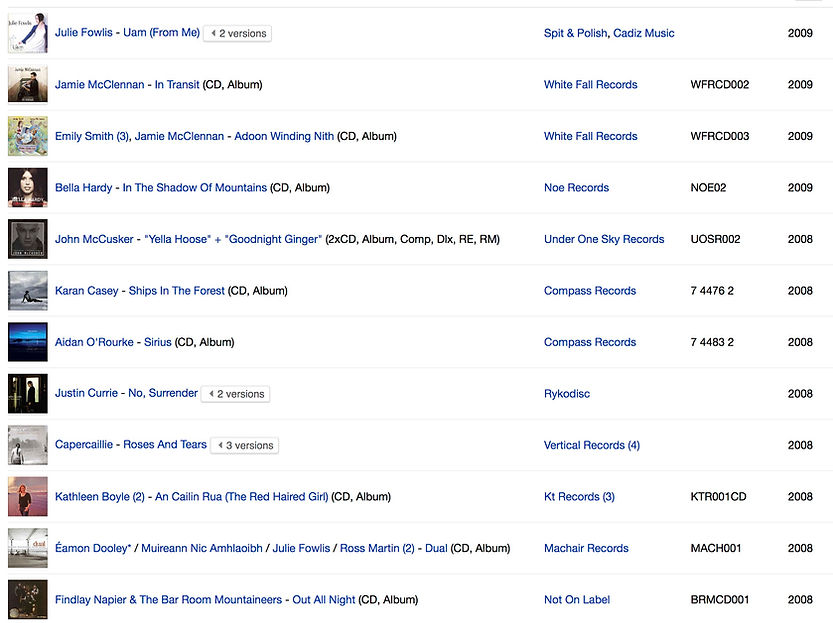This screenshot has height=623, width=833.
Task: Open Findlay Napier Out All Night thumbnail
Action: [27, 600]
